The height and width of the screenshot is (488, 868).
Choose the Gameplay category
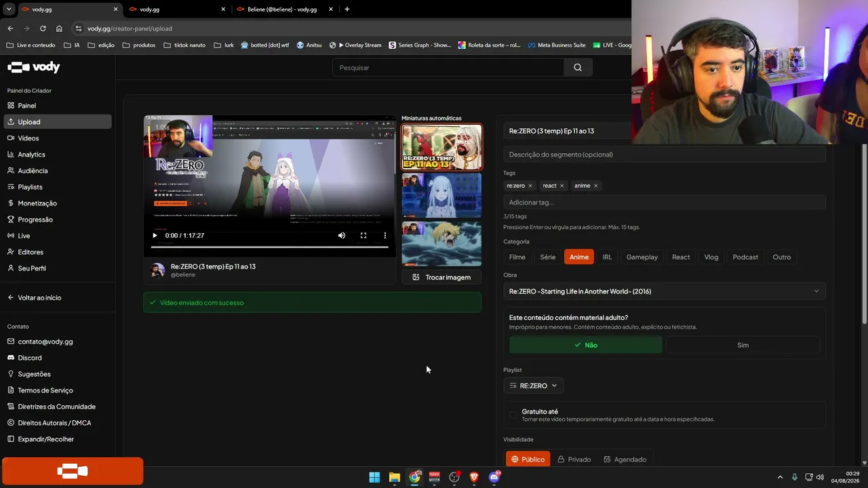pos(642,257)
